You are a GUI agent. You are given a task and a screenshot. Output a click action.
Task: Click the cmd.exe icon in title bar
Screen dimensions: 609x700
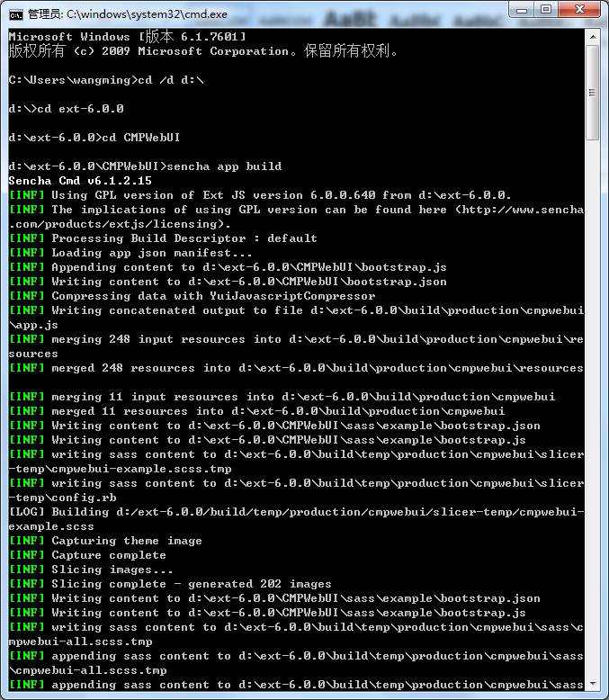click(15, 14)
